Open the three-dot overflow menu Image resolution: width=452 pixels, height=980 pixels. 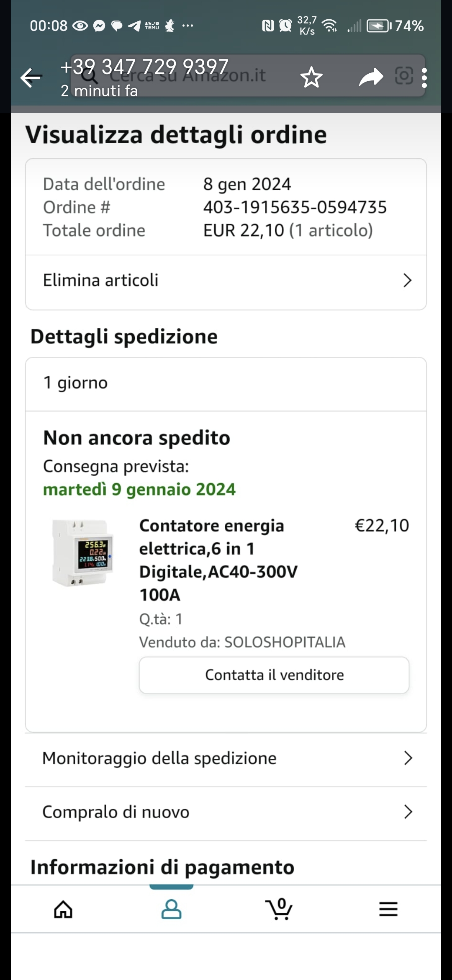point(424,78)
